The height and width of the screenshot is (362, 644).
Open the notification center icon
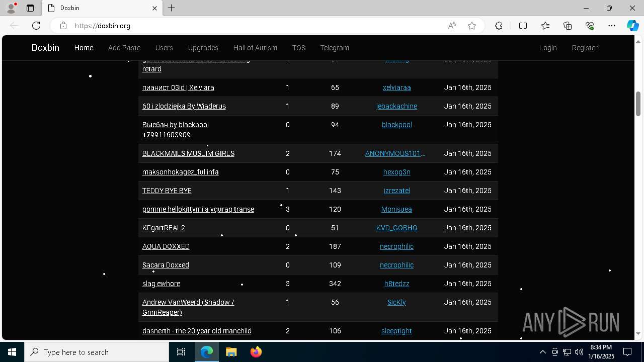pyautogui.click(x=627, y=352)
